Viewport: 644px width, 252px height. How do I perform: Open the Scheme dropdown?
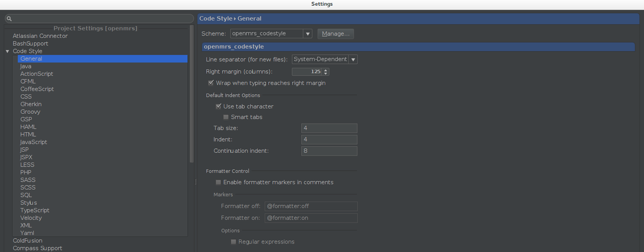click(x=308, y=34)
